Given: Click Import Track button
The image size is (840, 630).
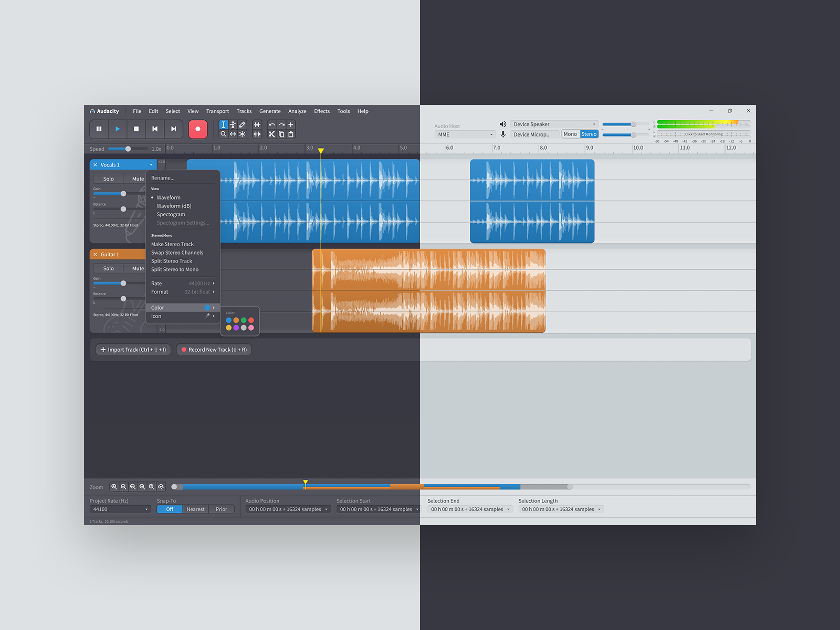Looking at the screenshot, I should coord(133,350).
